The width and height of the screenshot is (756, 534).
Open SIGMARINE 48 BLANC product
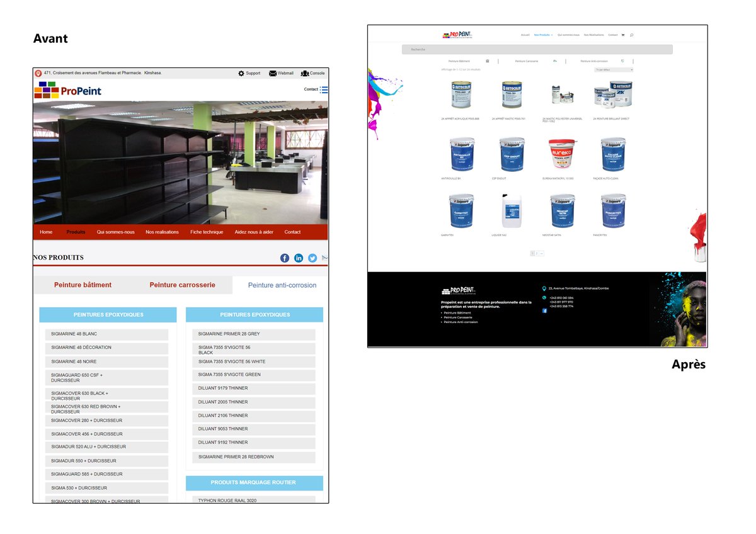coord(106,334)
